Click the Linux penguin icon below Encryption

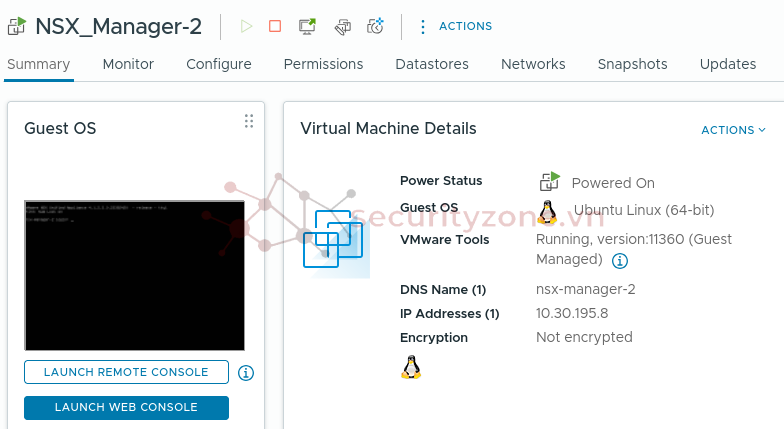(411, 367)
